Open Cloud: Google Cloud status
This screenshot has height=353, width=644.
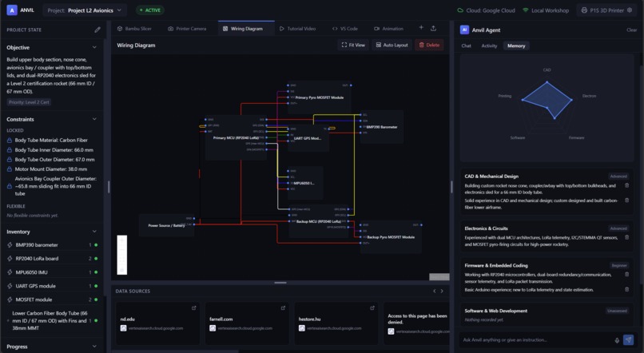click(x=487, y=10)
